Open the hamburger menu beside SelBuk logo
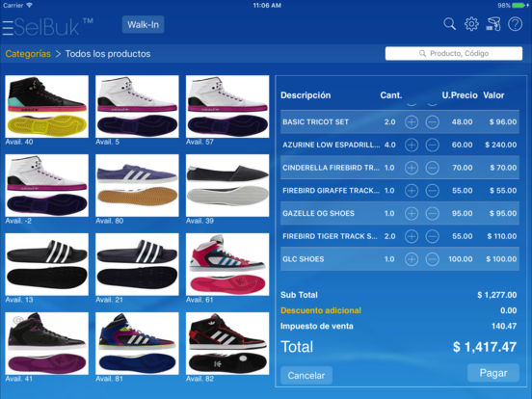Viewport: 532px width, 399px height. pos(8,27)
